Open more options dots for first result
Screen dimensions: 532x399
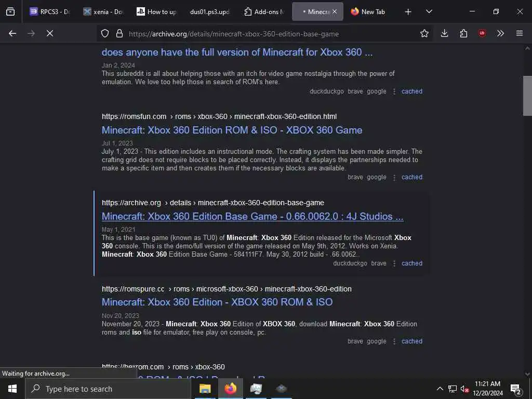click(x=394, y=91)
